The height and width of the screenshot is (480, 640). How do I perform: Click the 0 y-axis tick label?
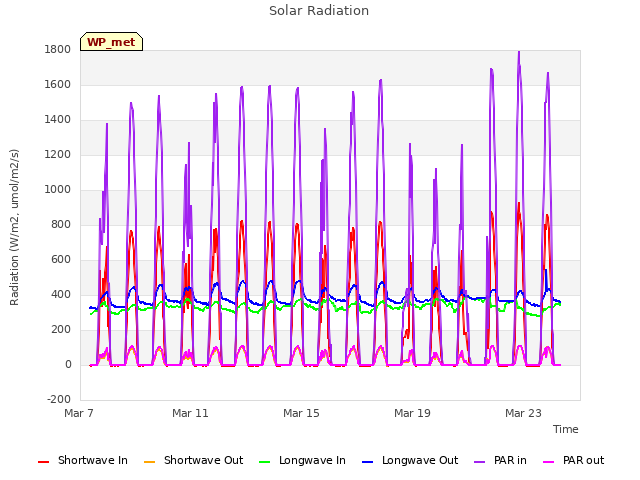(68, 364)
